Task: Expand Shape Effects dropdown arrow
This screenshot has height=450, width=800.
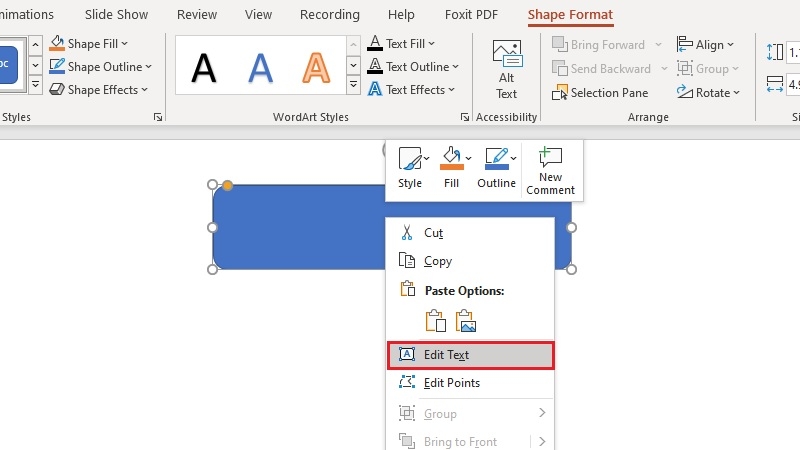Action: [144, 90]
